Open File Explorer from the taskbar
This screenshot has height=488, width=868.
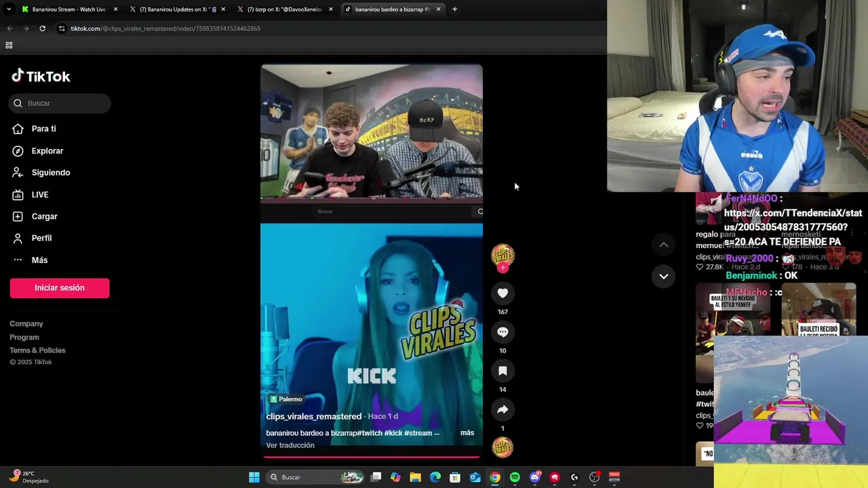coord(415,477)
